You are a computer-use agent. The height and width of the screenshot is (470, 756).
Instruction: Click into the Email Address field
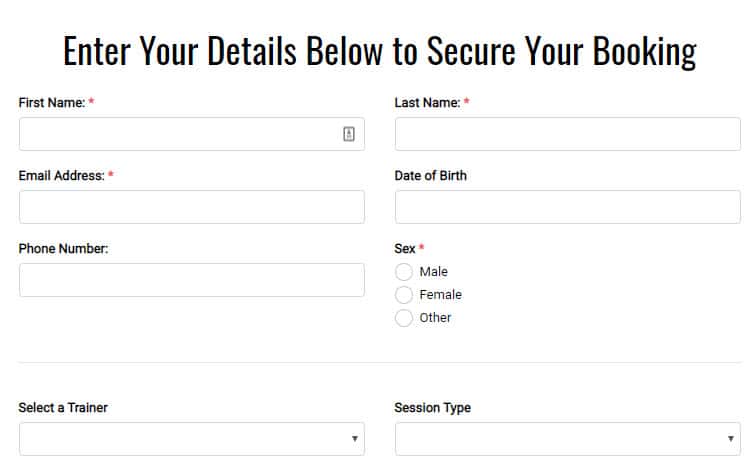192,207
